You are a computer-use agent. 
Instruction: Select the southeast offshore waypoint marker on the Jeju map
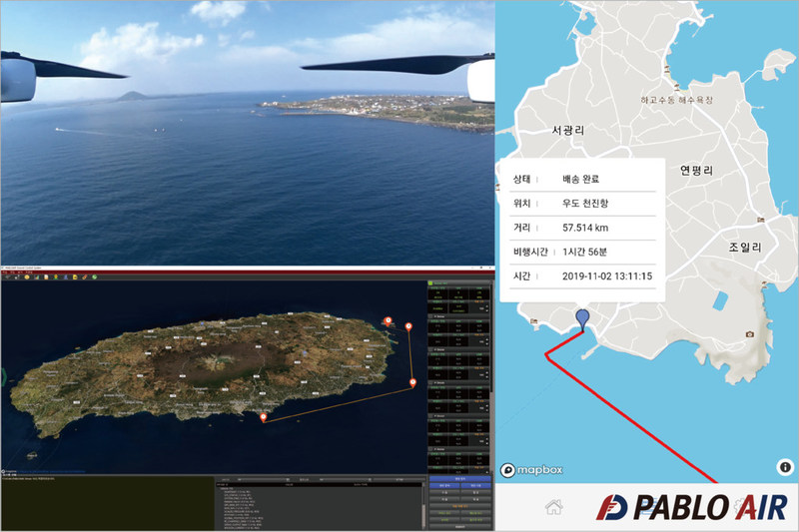(x=412, y=382)
